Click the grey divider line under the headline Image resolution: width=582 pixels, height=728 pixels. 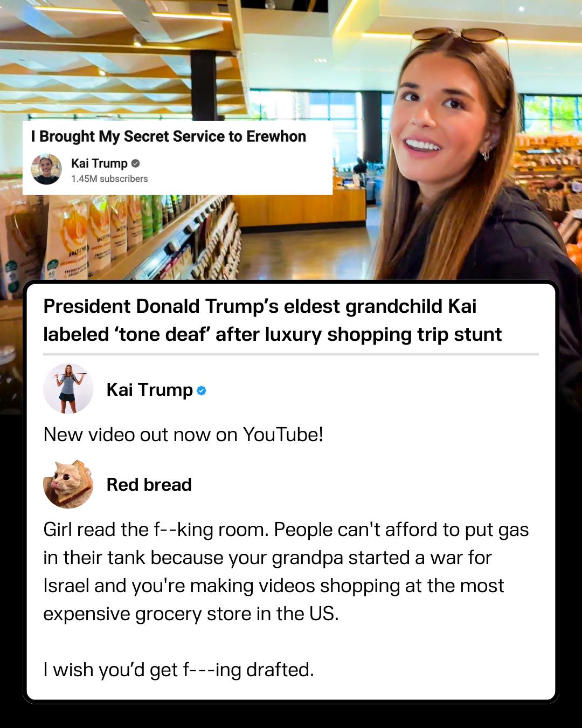(291, 354)
